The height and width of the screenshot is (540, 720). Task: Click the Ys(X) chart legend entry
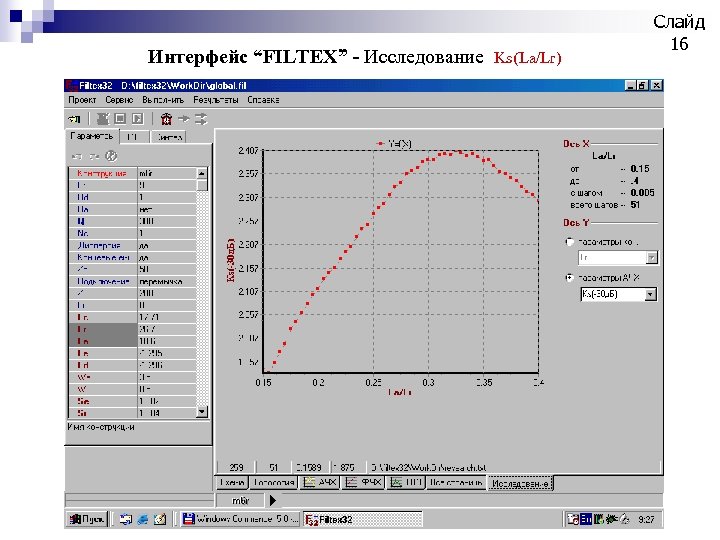(x=394, y=144)
